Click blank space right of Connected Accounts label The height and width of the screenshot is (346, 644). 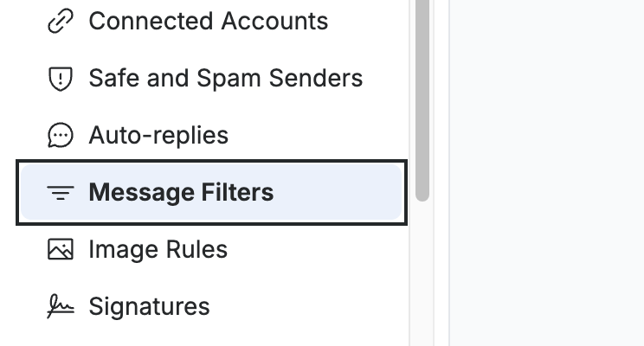tap(364, 21)
